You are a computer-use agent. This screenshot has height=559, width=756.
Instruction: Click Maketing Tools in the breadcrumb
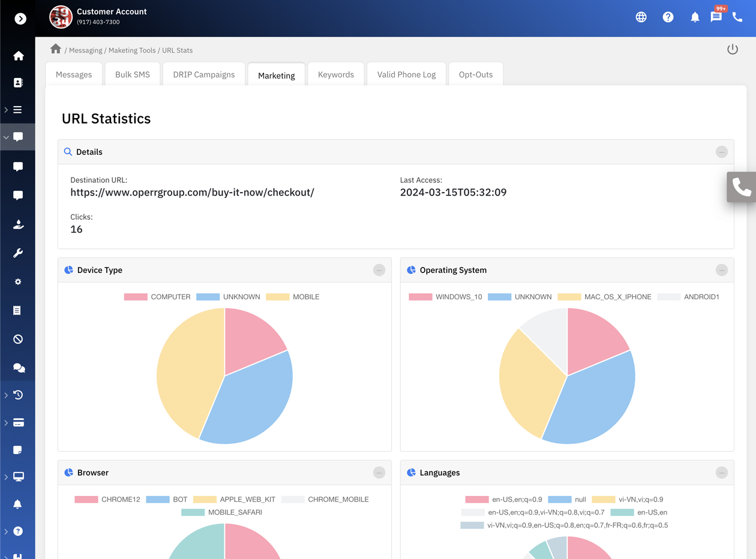pyautogui.click(x=132, y=50)
